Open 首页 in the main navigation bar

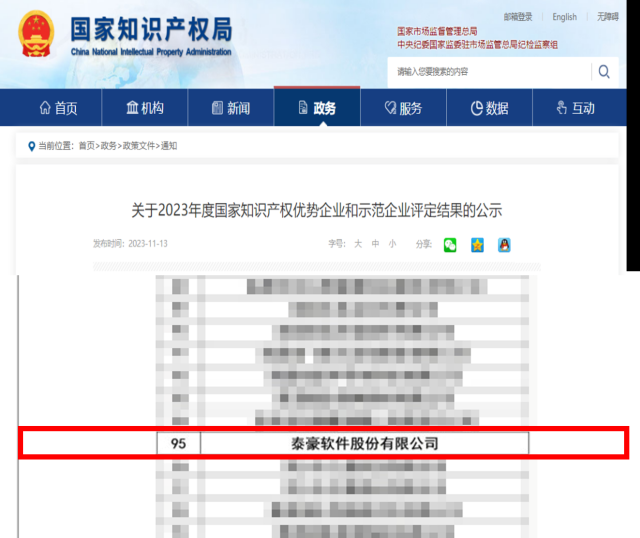[57, 108]
